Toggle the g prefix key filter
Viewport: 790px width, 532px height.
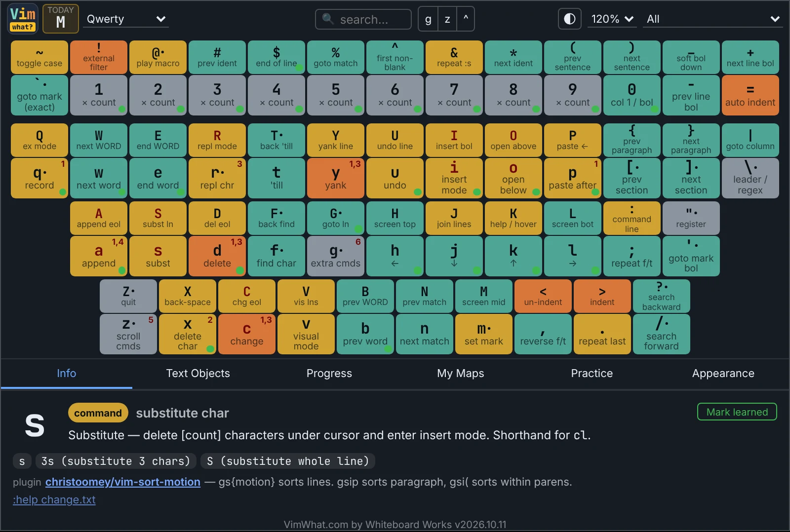(x=428, y=19)
